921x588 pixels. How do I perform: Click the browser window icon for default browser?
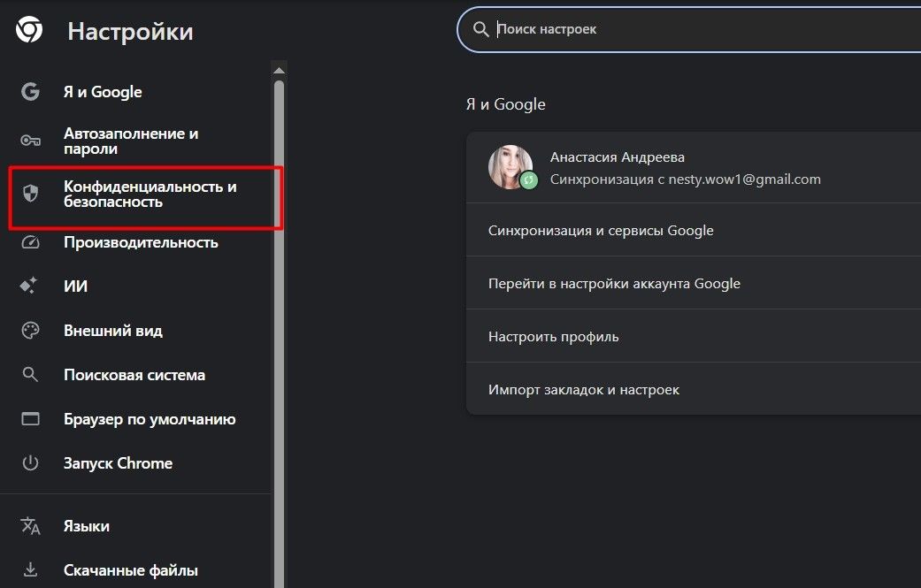click(31, 418)
